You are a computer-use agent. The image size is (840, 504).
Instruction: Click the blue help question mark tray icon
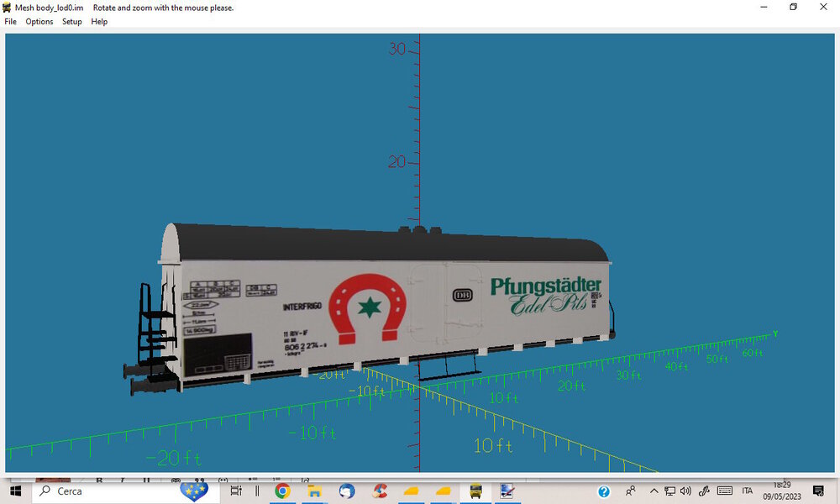tap(604, 491)
